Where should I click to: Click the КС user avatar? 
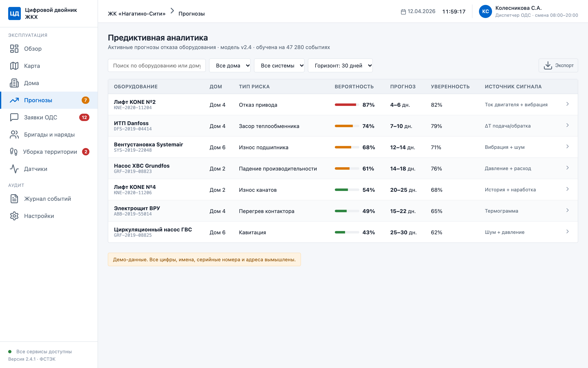pyautogui.click(x=485, y=11)
